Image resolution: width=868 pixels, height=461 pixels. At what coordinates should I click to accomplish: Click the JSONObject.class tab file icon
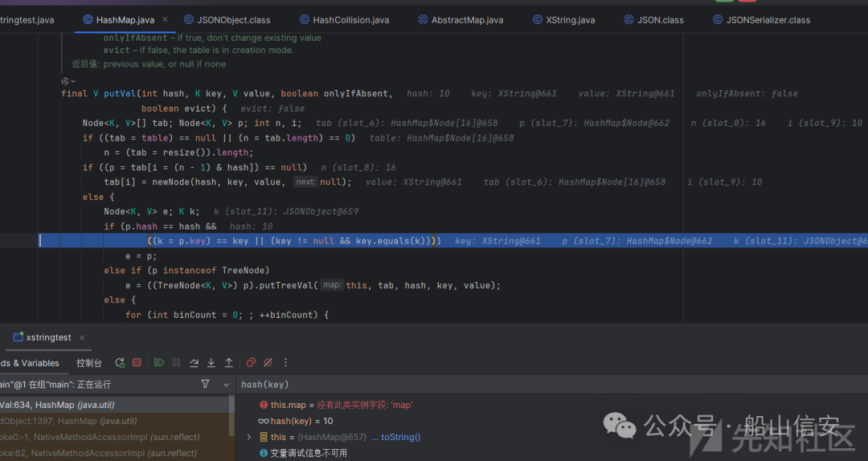[x=189, y=19]
